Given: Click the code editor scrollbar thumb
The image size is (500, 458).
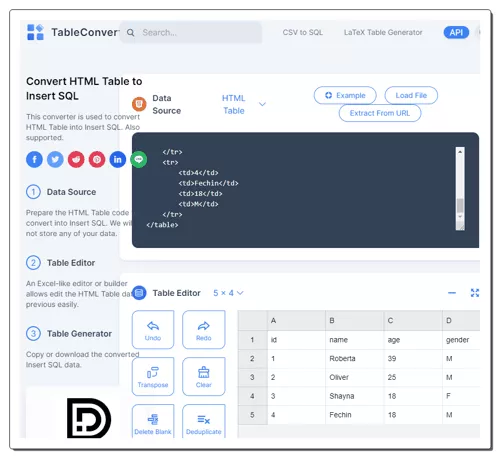Looking at the screenshot, I should click(x=460, y=205).
